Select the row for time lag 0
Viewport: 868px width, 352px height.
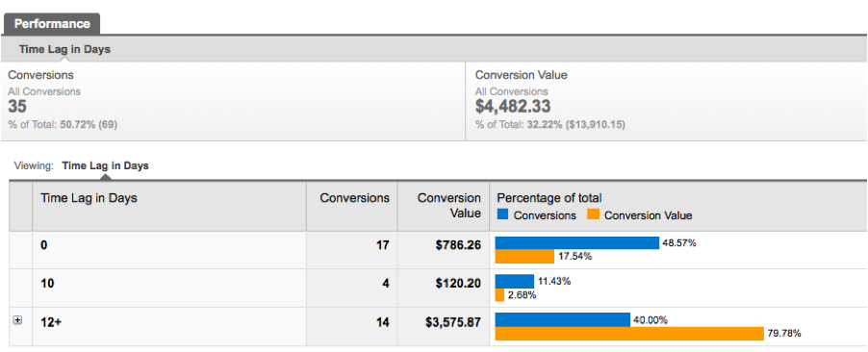(438, 250)
